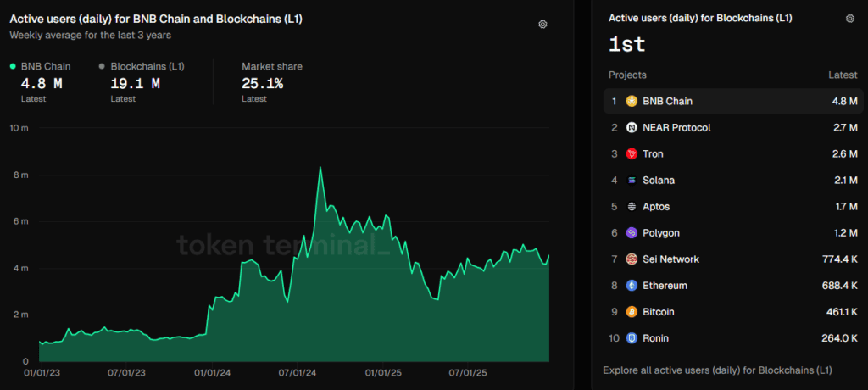Image resolution: width=868 pixels, height=390 pixels.
Task: Click the Projects column header
Action: tap(627, 75)
